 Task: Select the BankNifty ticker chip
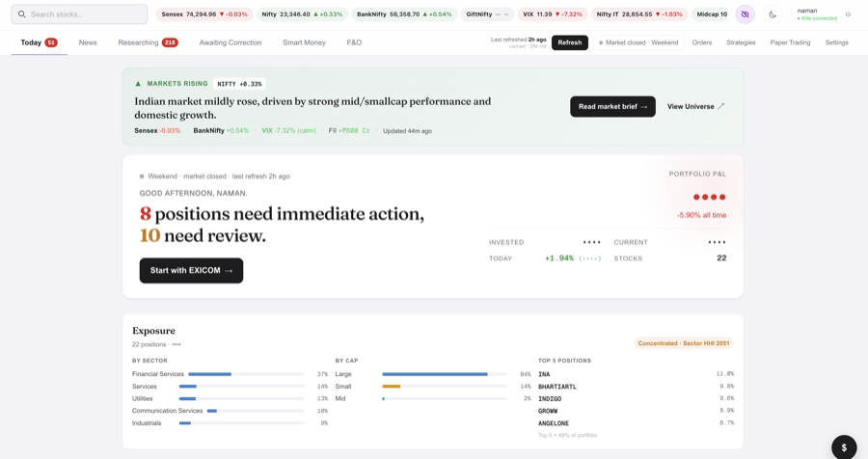[x=404, y=14]
